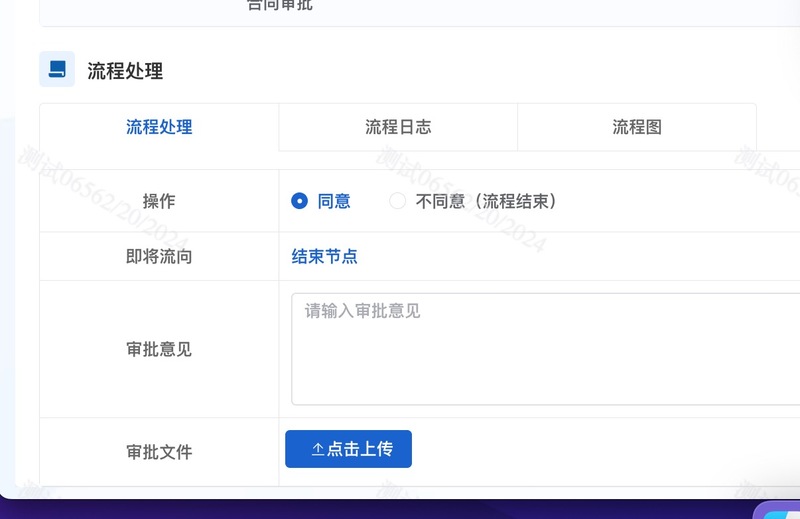Click the 流程处理 section heading text
This screenshot has width=800, height=519.
[125, 71]
